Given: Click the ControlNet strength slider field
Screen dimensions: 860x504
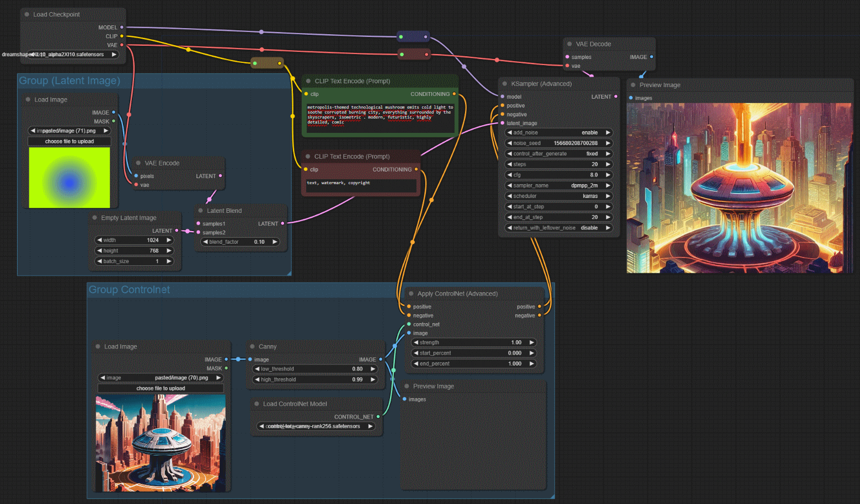Looking at the screenshot, I should point(473,342).
